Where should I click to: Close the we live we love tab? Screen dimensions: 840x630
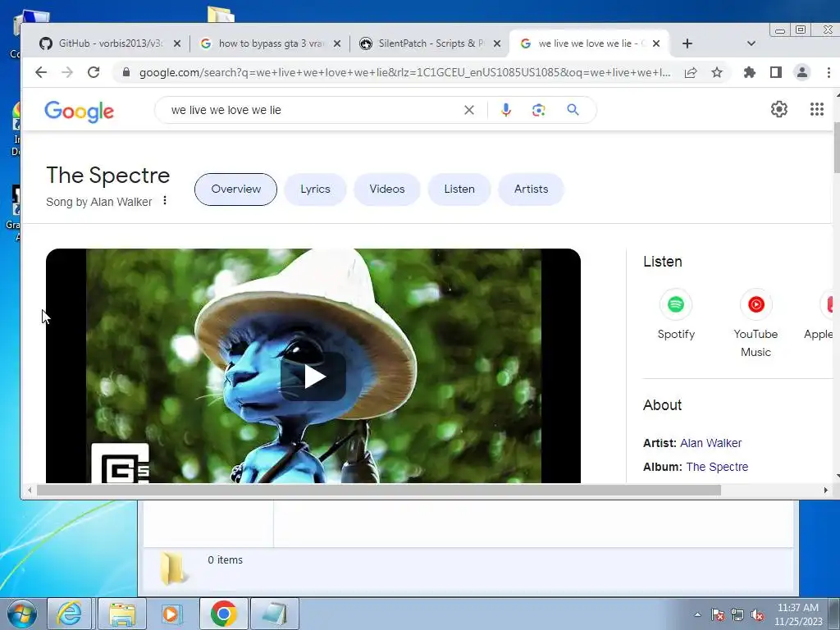[x=656, y=43]
